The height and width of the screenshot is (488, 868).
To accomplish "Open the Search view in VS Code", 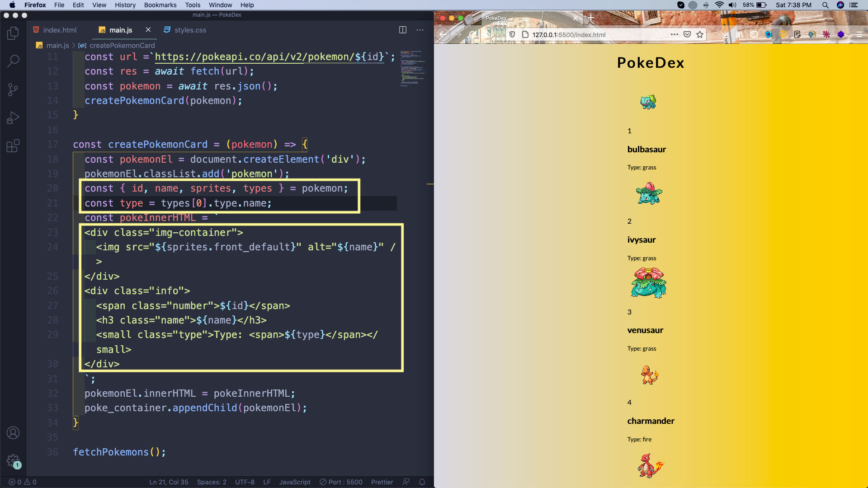I will pos(13,61).
